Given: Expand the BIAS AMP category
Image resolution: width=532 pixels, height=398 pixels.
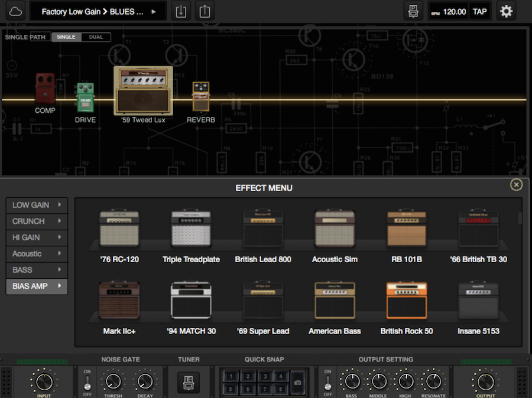Looking at the screenshot, I should tap(37, 286).
